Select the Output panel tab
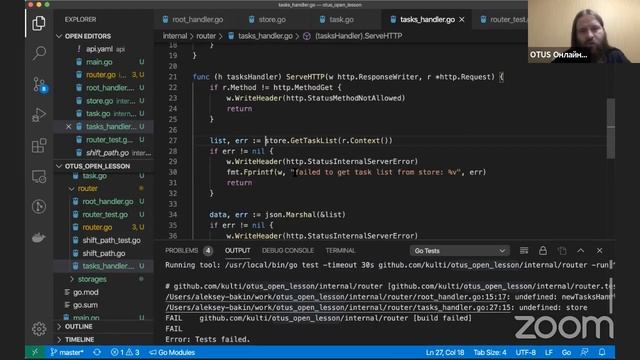The image size is (640, 360). click(237, 251)
